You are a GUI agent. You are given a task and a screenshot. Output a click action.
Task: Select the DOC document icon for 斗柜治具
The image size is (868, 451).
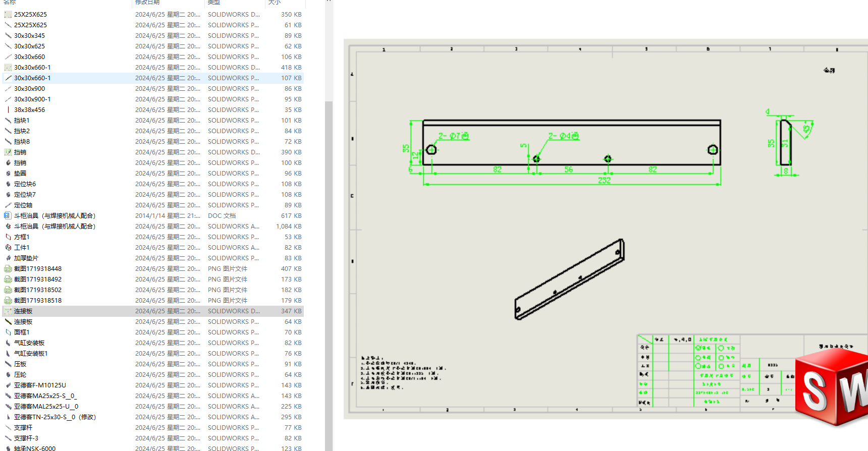8,216
